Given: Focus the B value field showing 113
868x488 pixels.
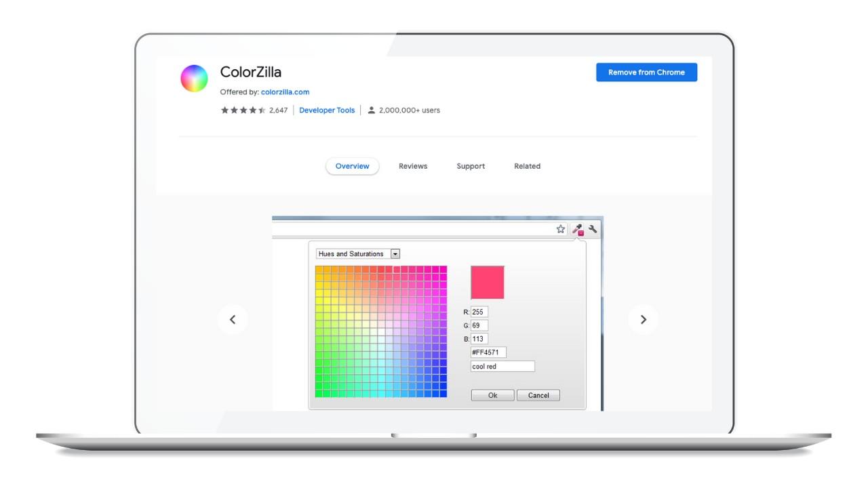Looking at the screenshot, I should click(x=479, y=339).
